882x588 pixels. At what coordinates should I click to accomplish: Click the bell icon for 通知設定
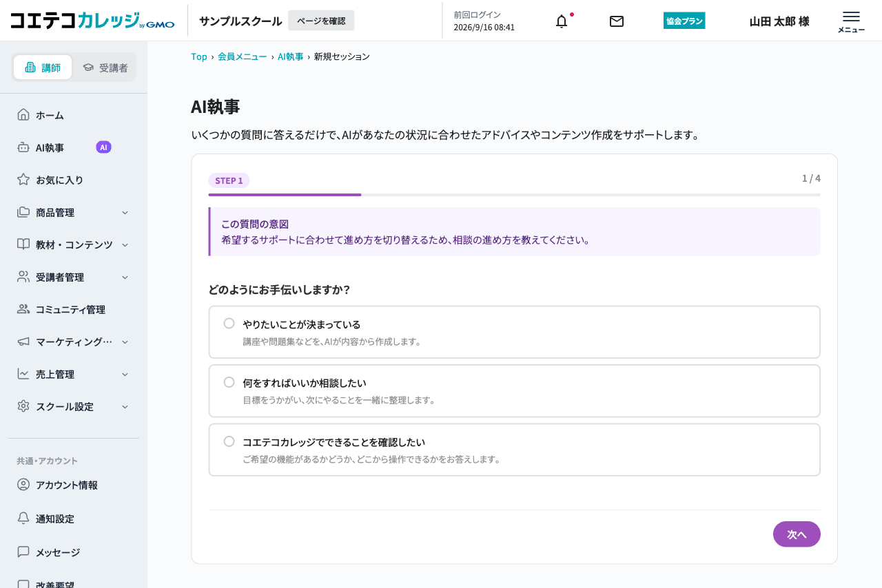pyautogui.click(x=23, y=518)
